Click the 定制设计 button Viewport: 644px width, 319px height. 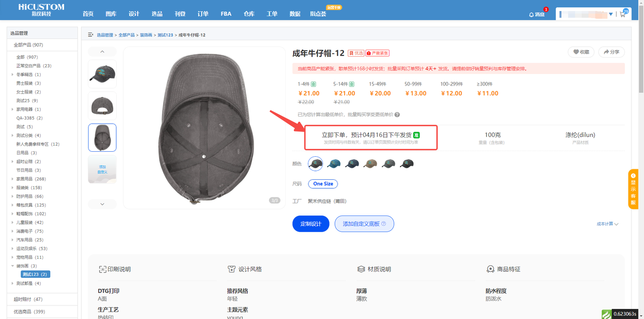point(310,224)
